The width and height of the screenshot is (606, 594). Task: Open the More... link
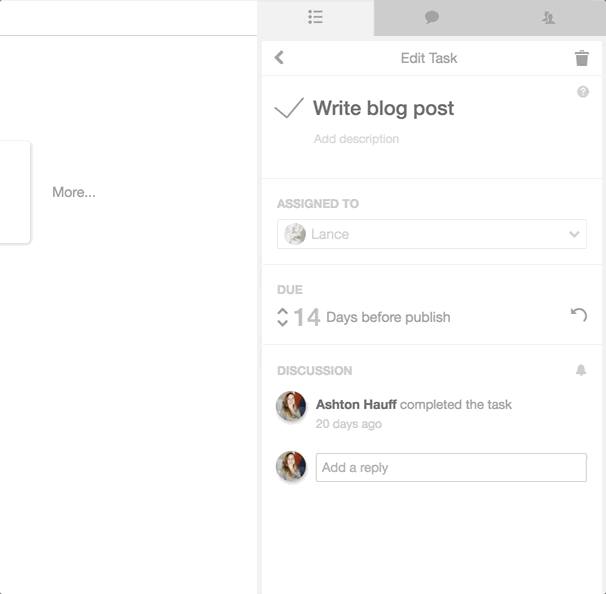coord(74,192)
